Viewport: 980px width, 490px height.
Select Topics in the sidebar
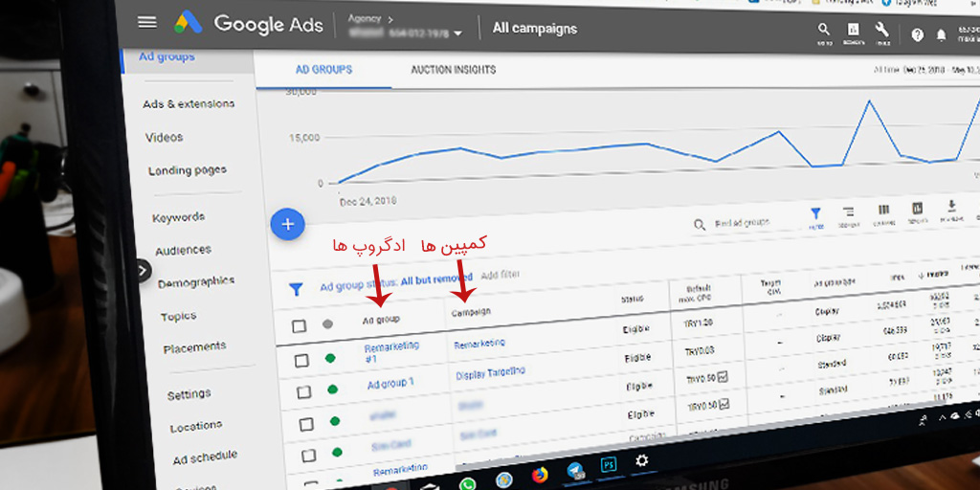click(x=178, y=316)
